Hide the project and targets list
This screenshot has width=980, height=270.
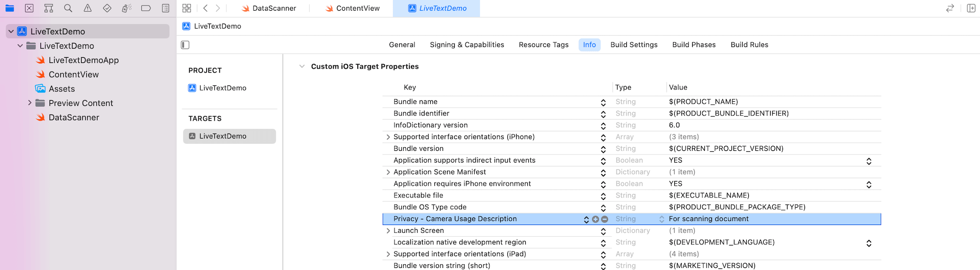pyautogui.click(x=185, y=45)
